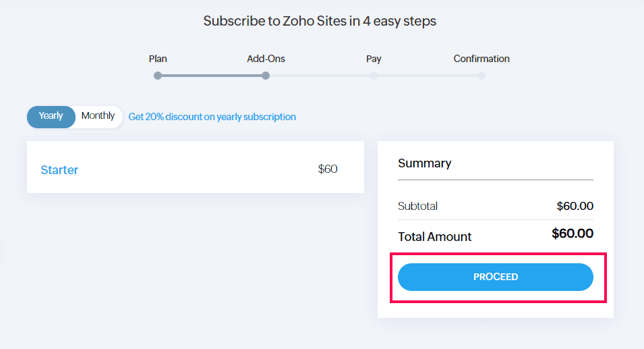Click the Total Amount $60.00 value
The height and width of the screenshot is (349, 644).
[x=573, y=234]
